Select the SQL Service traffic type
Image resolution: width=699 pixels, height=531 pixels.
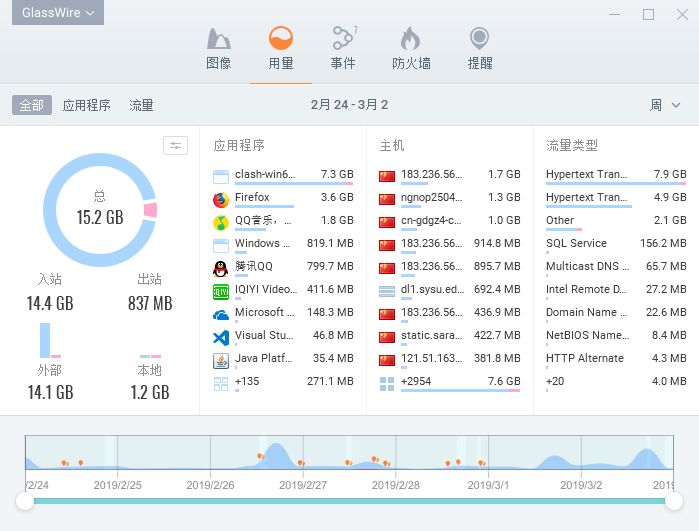click(616, 245)
